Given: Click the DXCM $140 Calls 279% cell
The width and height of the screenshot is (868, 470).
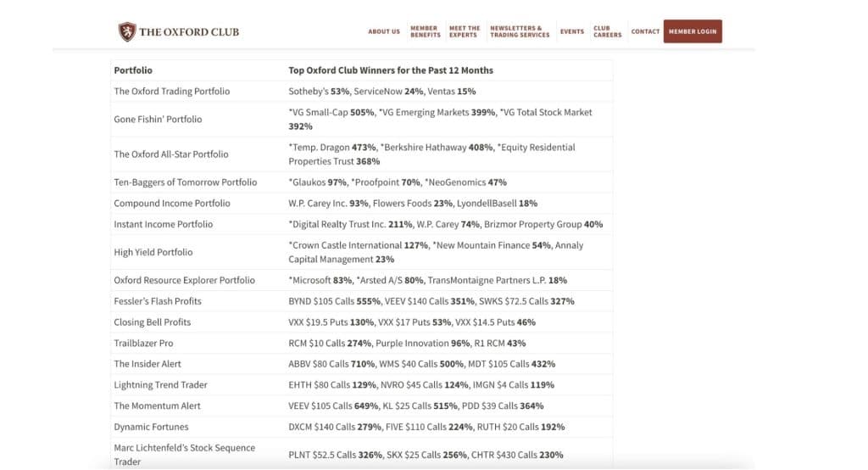Looking at the screenshot, I should pyautogui.click(x=448, y=428).
